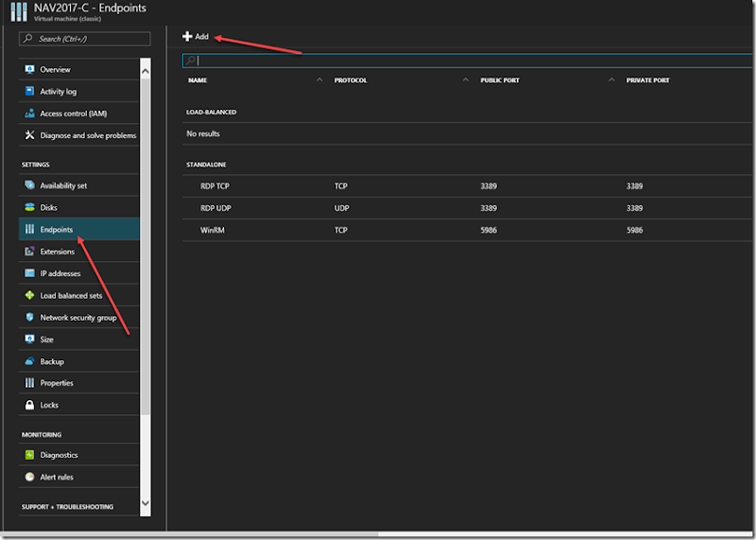756x540 pixels.
Task: Open the Alert rules page
Action: coord(79,477)
